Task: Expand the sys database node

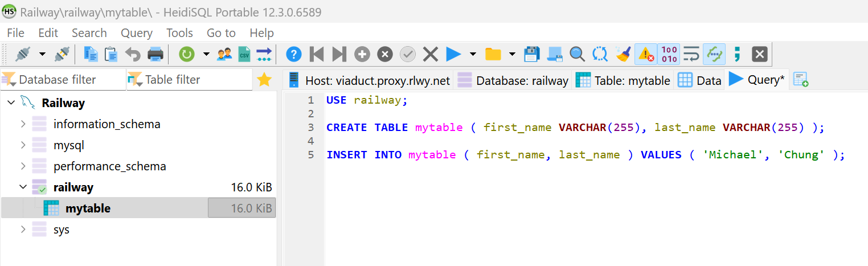Action: 23,230
